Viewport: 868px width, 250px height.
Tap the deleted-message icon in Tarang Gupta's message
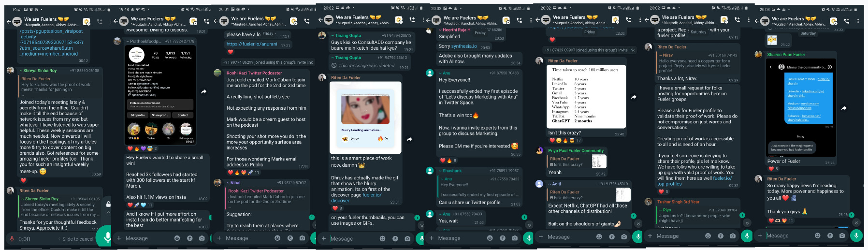click(334, 65)
